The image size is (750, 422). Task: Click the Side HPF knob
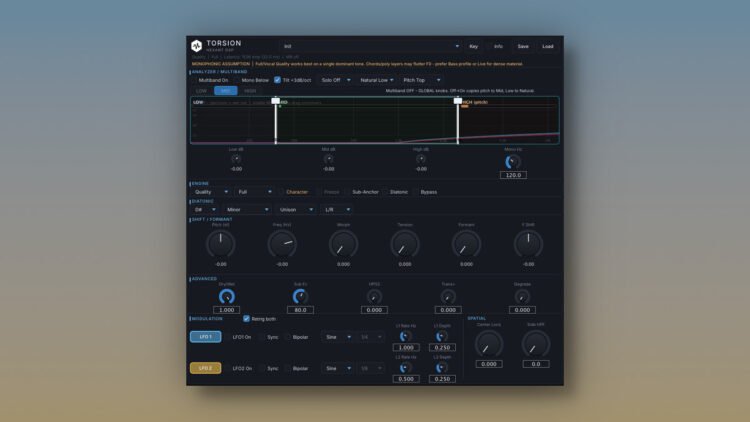pyautogui.click(x=536, y=344)
